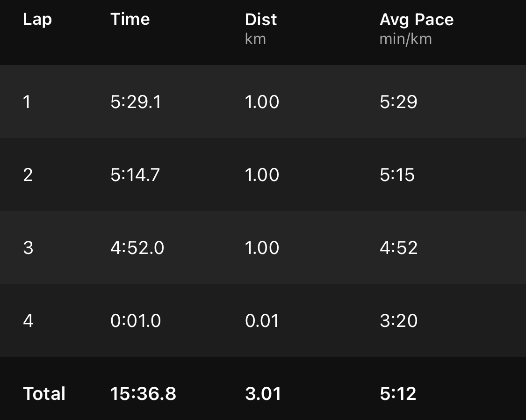
Task: Click the total time 15:36.8
Action: 143,394
